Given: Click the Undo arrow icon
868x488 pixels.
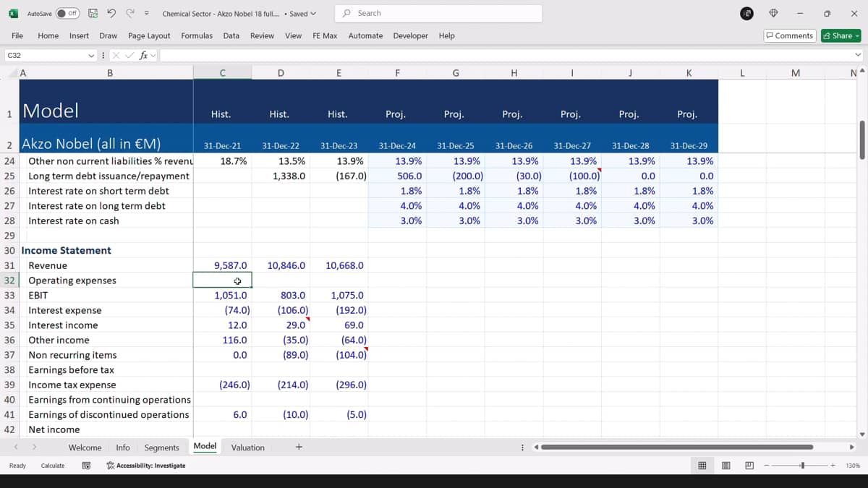Looking at the screenshot, I should coord(111,13).
